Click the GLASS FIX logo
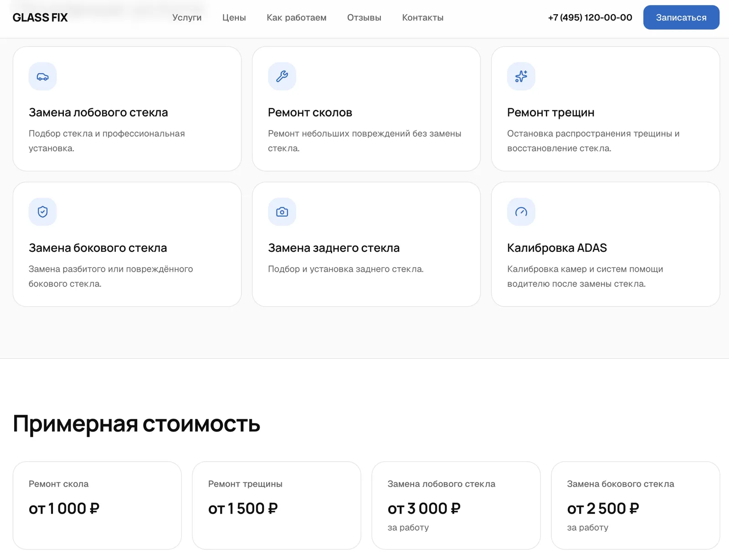This screenshot has height=560, width=729. [40, 18]
